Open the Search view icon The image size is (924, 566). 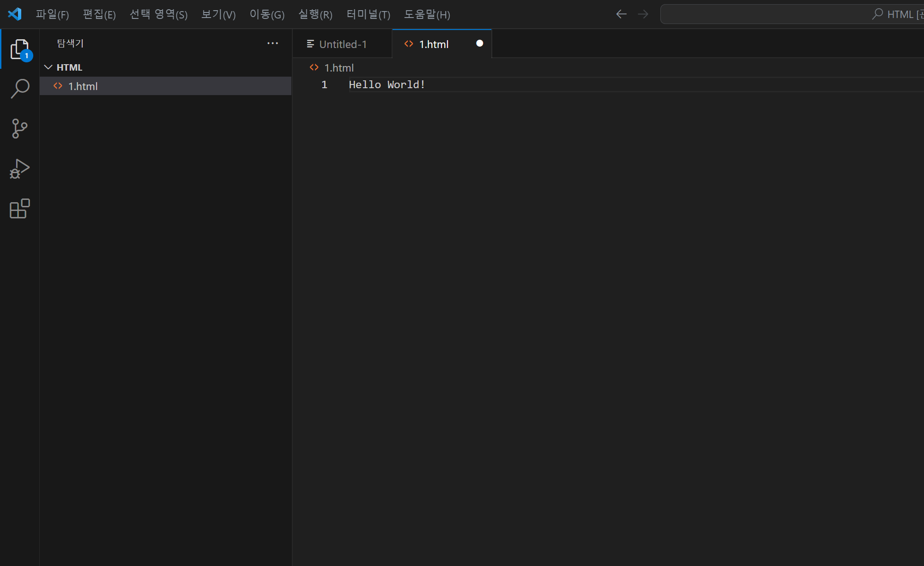pyautogui.click(x=20, y=89)
